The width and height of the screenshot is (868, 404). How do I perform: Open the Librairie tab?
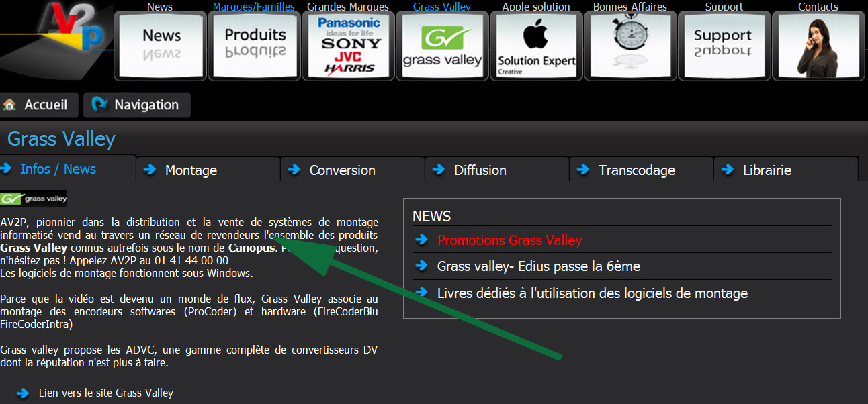[786, 170]
